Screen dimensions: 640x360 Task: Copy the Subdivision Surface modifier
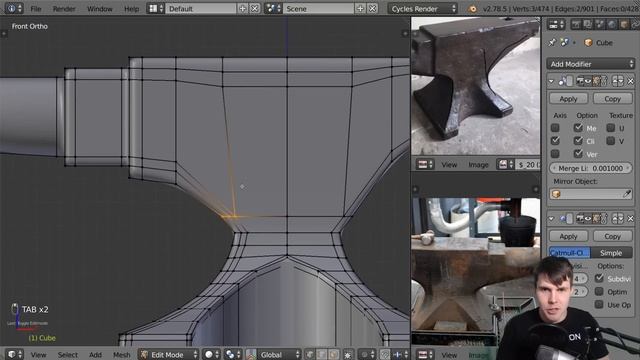pos(612,236)
